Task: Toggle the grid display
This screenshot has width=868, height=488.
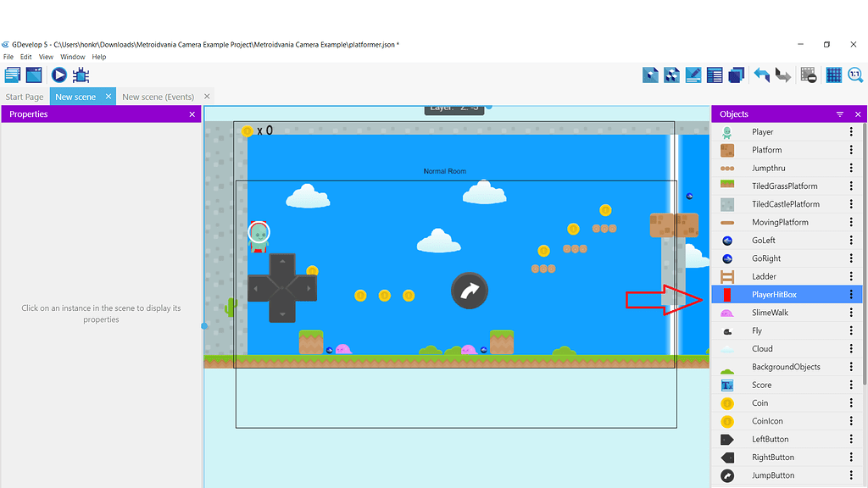Action: tap(834, 75)
